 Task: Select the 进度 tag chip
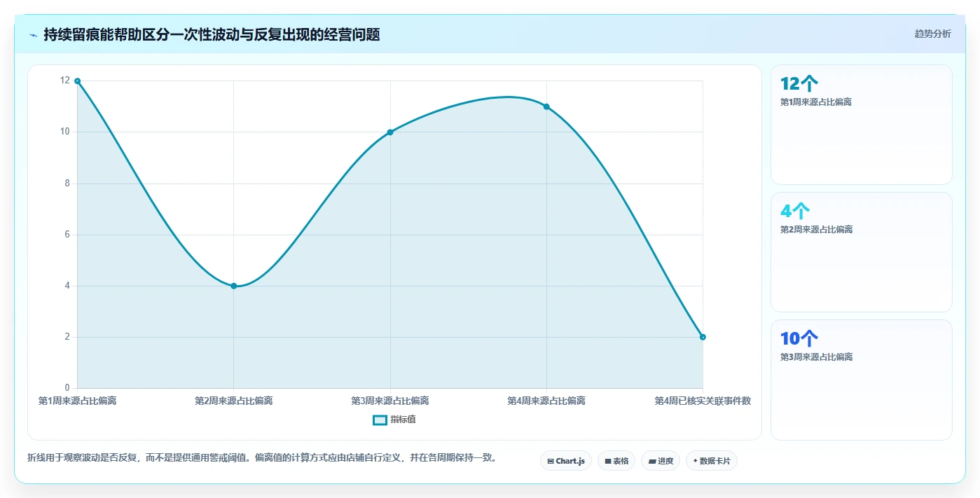tap(661, 461)
